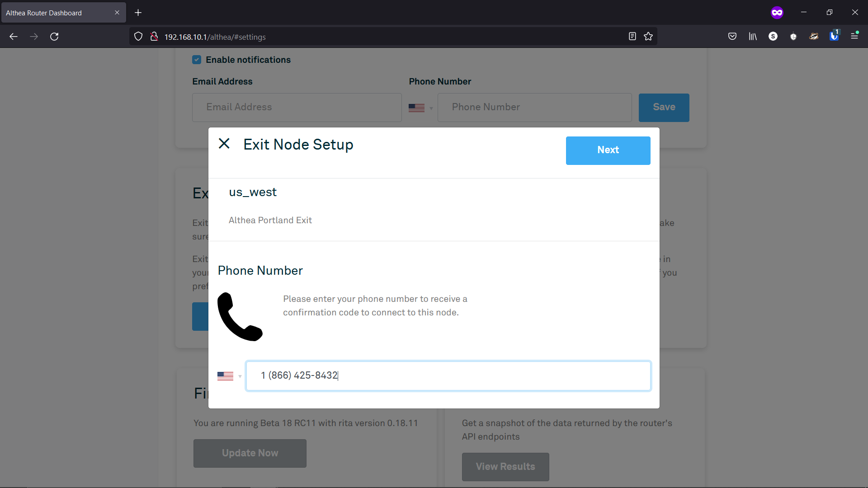
Task: Click the Update Now button
Action: point(250,453)
